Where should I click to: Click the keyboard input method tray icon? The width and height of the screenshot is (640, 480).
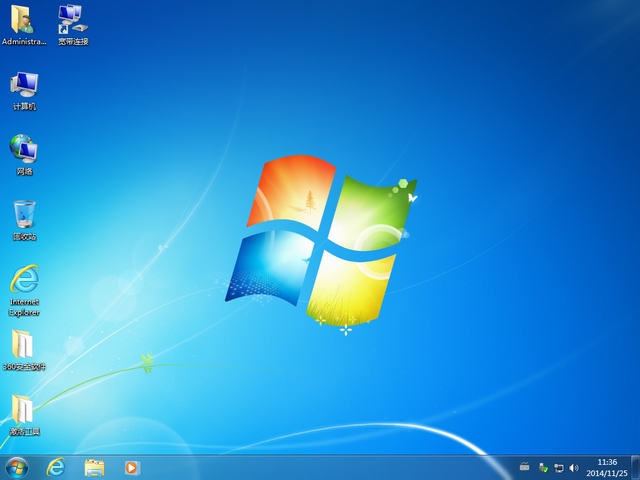[524, 467]
